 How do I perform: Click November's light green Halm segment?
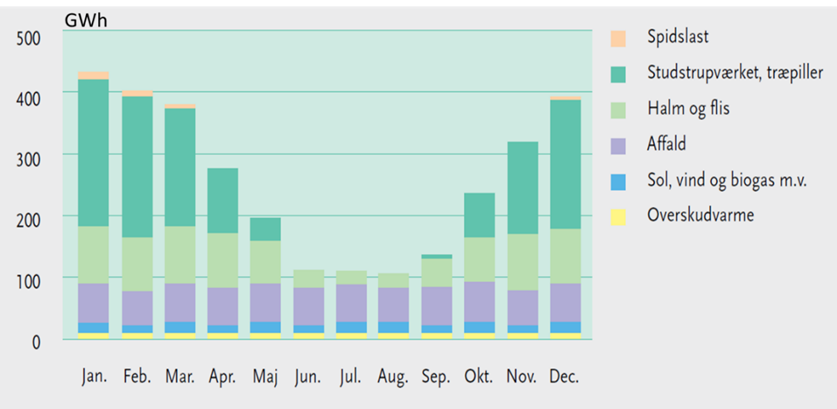coord(523,262)
